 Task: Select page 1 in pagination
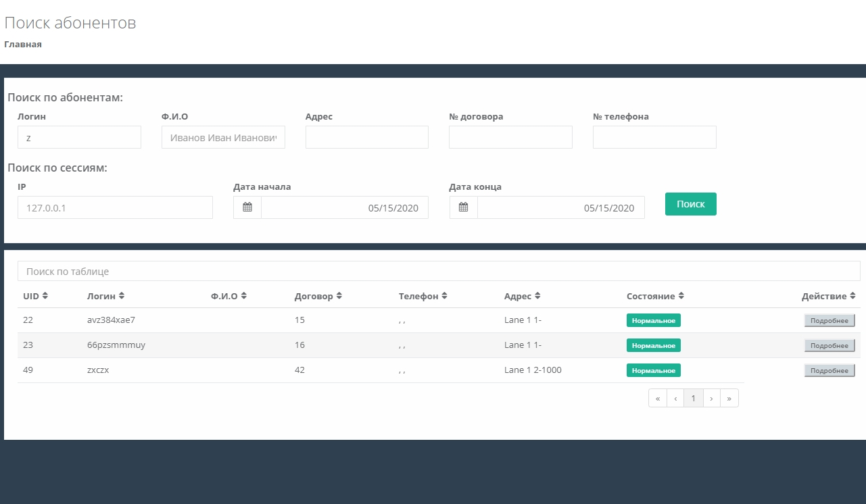693,399
